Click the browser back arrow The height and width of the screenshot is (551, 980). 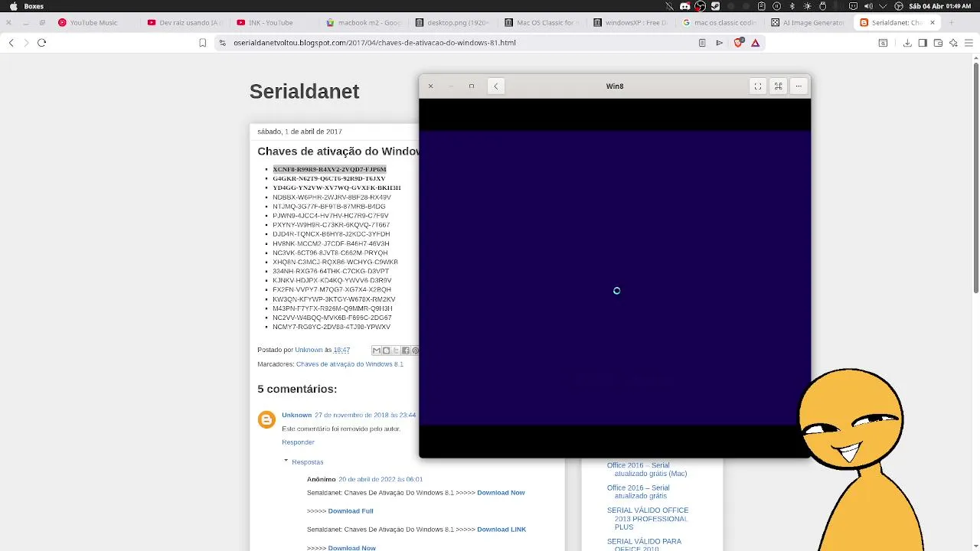point(11,43)
